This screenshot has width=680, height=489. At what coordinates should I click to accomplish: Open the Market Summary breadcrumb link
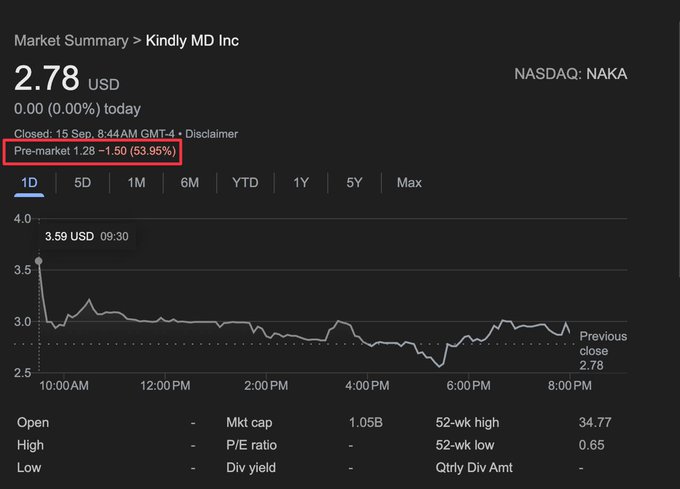coord(71,41)
